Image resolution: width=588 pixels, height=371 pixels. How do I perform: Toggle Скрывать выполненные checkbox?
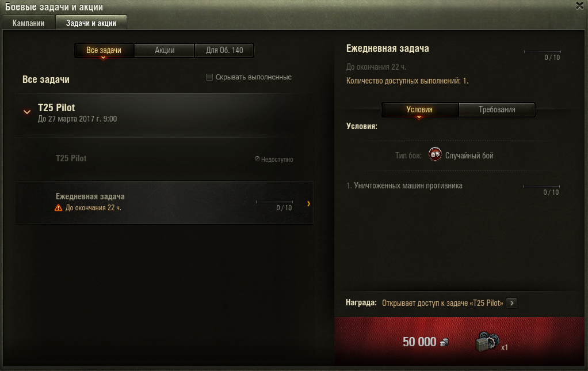209,77
